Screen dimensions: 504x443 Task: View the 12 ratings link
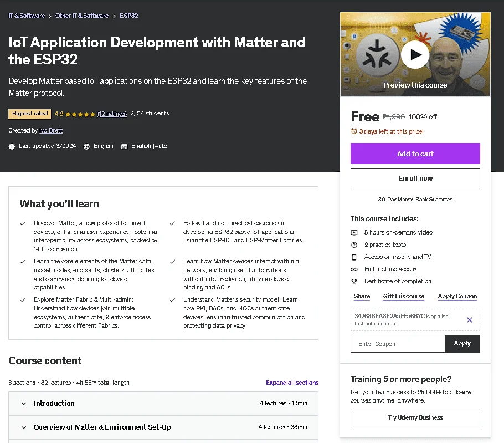112,114
